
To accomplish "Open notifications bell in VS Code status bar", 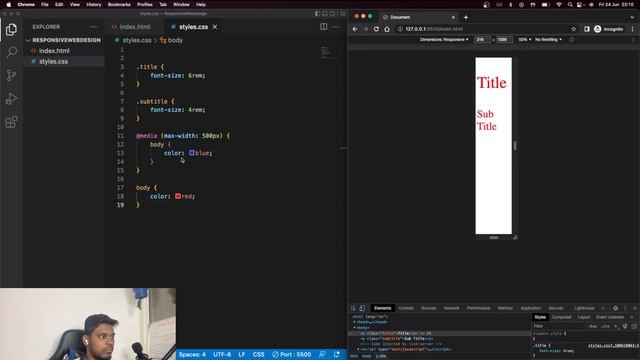I will pos(337,354).
